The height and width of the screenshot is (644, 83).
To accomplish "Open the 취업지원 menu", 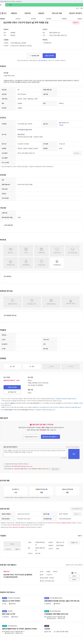I will coord(28,13).
